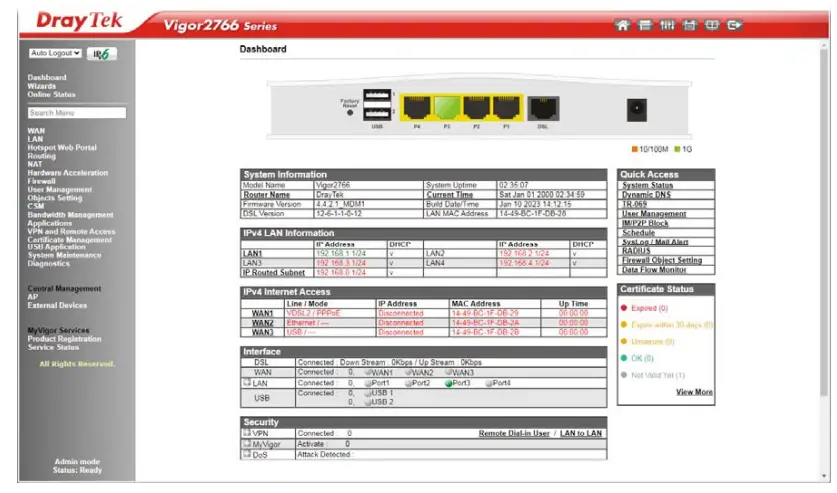Open Hotspot Web Portal menu
Screen dimensions: 837x493
(x=62, y=147)
